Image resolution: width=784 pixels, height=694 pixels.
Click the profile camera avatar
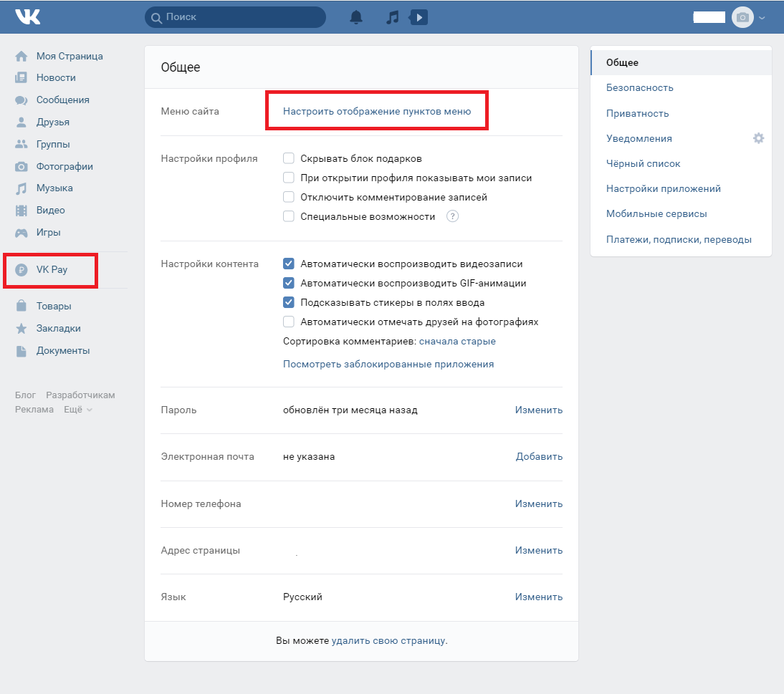(x=742, y=17)
